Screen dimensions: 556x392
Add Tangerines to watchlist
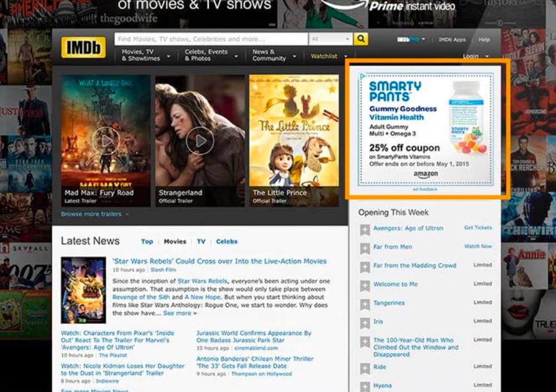pos(365,304)
